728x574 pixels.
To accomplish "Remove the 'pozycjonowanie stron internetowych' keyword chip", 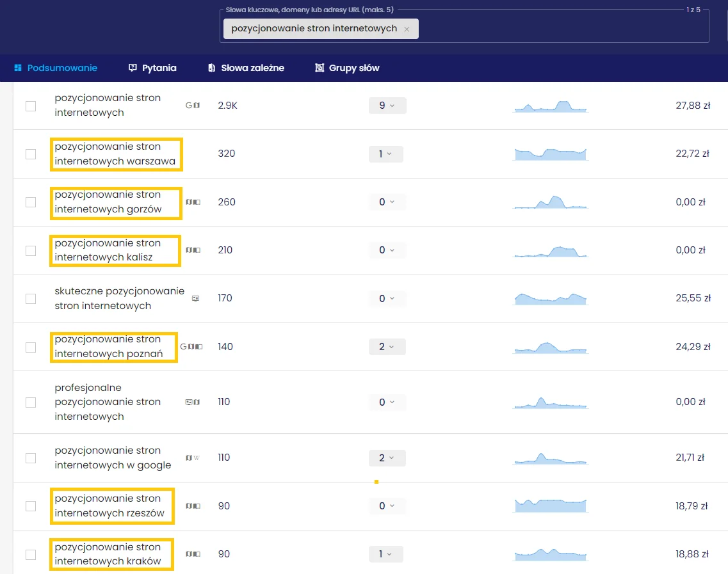I will click(407, 29).
